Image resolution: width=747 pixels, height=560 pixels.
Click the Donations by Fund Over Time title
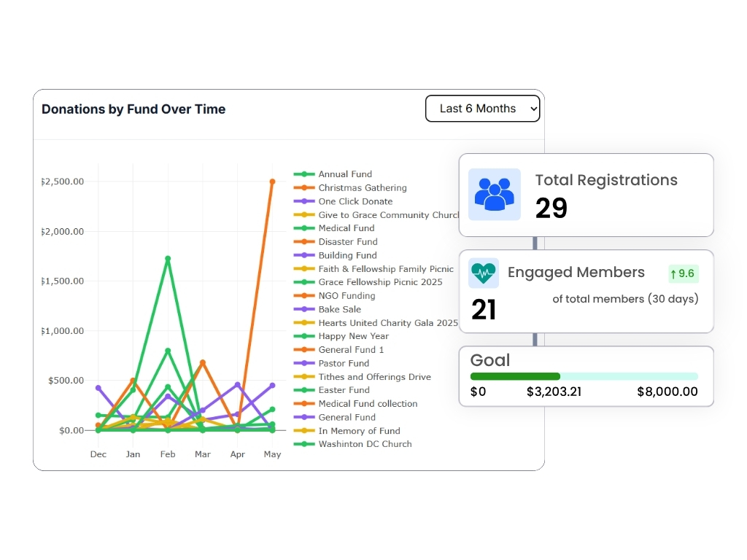pyautogui.click(x=133, y=109)
